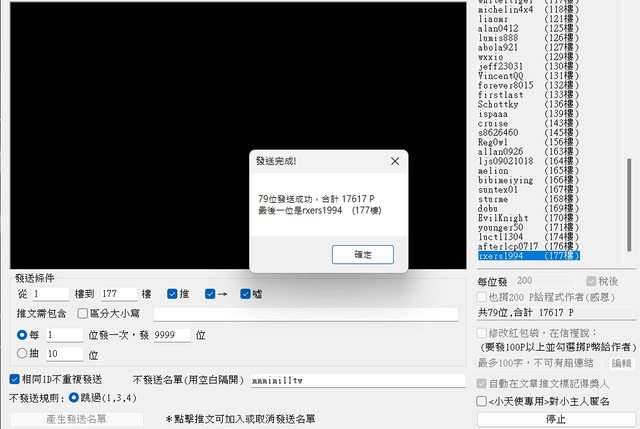This screenshot has height=429, width=640.
Task: Click the 確定 button in dialog
Action: (362, 255)
